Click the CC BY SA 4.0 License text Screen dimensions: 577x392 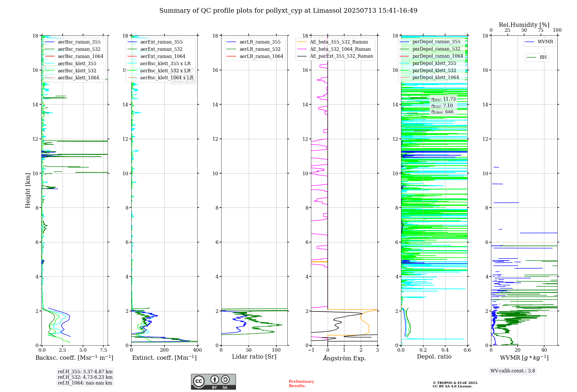click(x=452, y=386)
